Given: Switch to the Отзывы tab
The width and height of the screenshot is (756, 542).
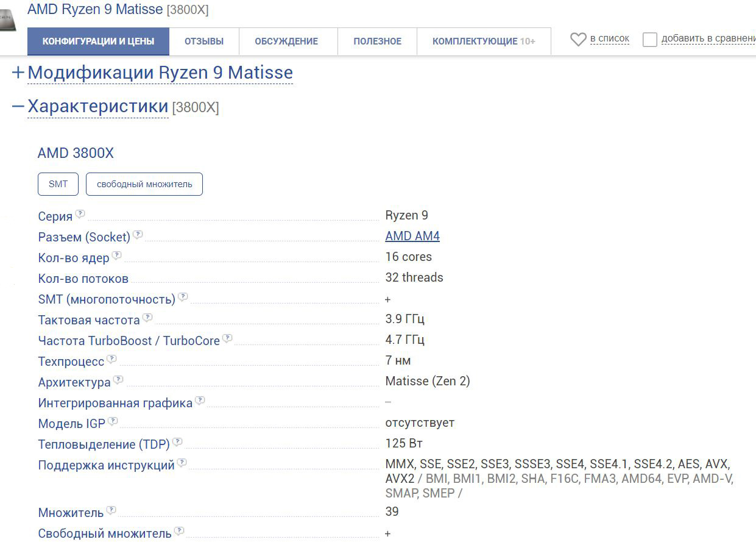Looking at the screenshot, I should point(204,41).
